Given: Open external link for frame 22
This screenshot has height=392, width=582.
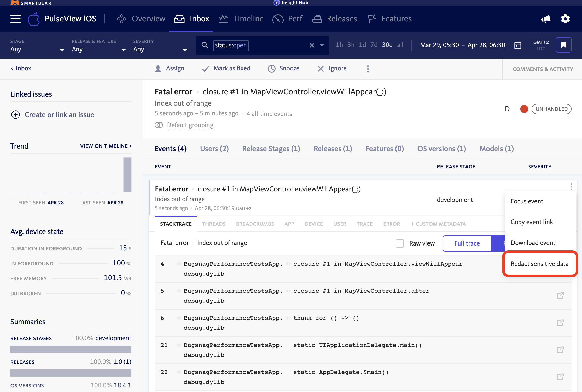Looking at the screenshot, I should [560, 377].
